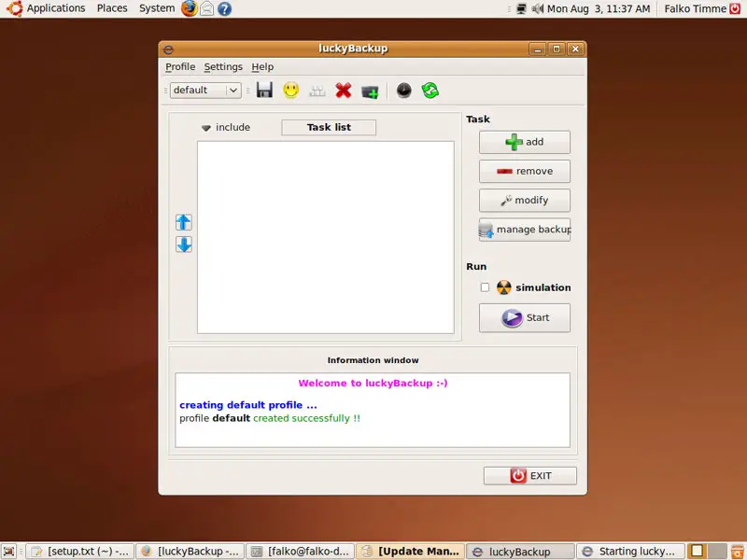This screenshot has width=747, height=560.
Task: Switch to setup.txt taskbar window
Action: tap(79, 552)
